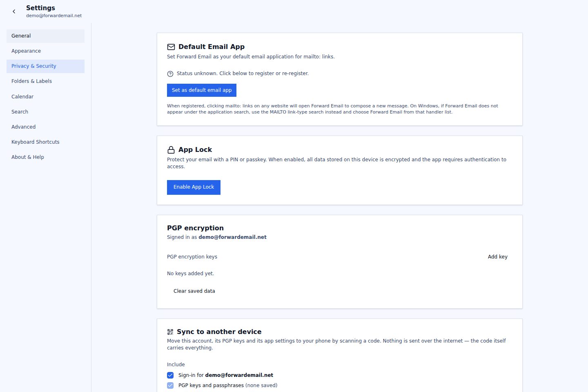Click Clear saved data button
Image resolution: width=588 pixels, height=392 pixels.
click(194, 291)
